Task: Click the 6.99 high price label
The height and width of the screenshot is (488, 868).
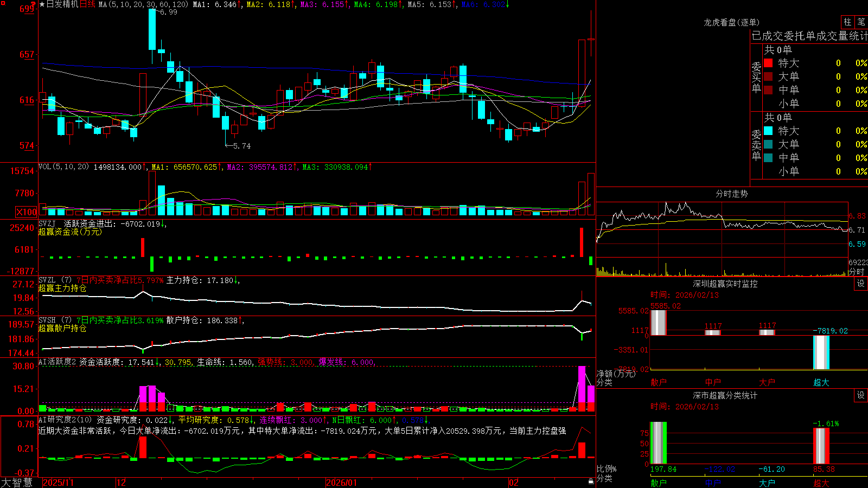Action: click(169, 12)
